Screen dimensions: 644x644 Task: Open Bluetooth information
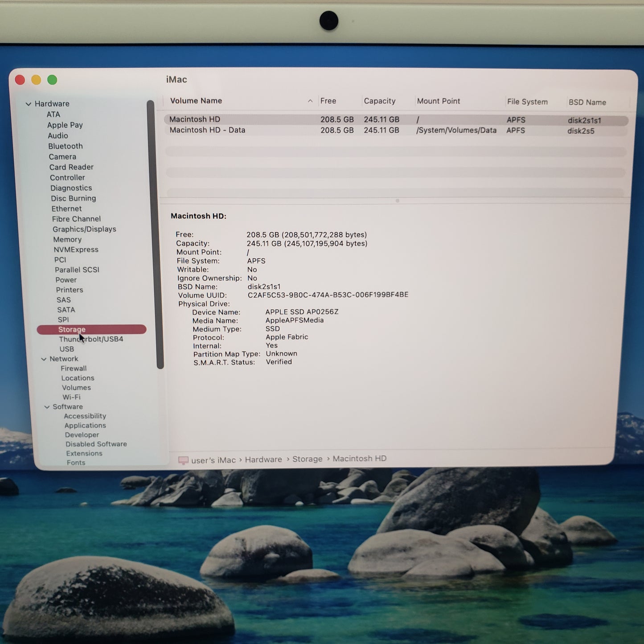[65, 146]
